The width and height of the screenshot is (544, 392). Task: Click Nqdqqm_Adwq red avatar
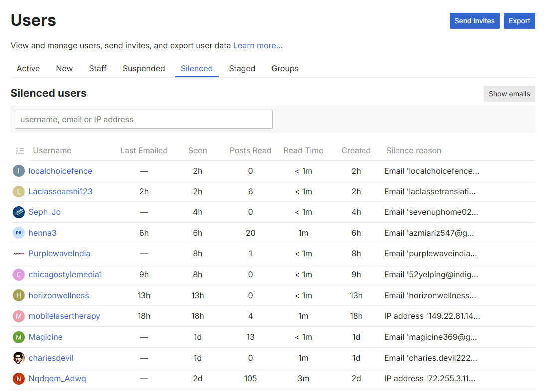click(19, 379)
